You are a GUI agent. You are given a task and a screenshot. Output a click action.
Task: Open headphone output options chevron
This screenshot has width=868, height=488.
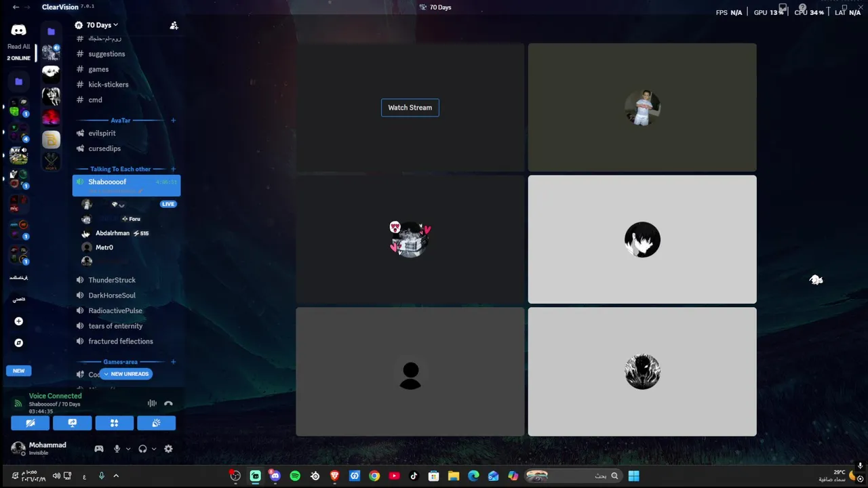[x=153, y=449]
